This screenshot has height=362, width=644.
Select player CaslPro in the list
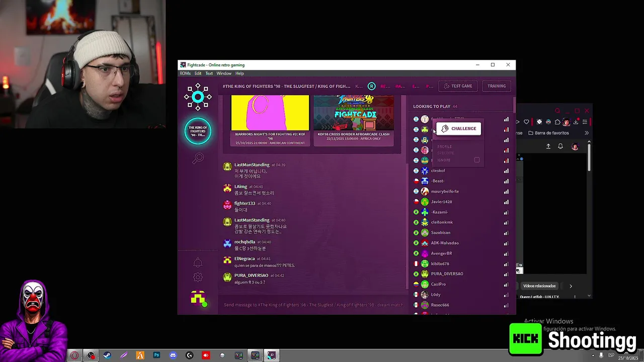tap(438, 284)
